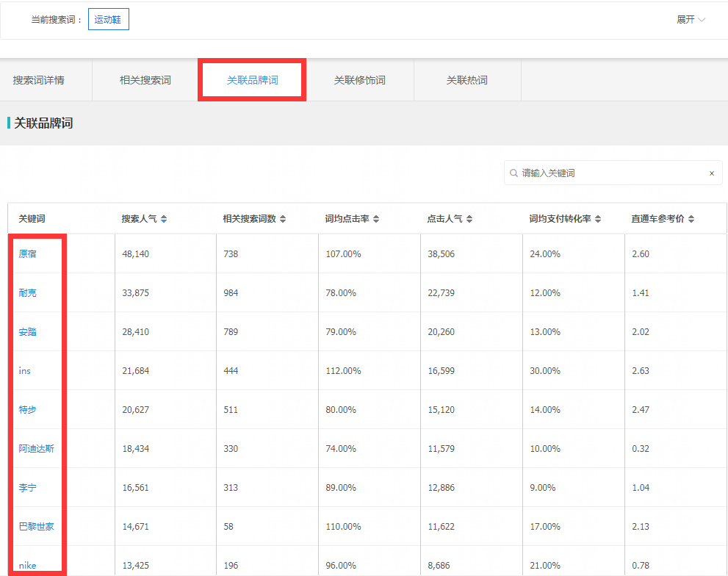Click the 8,686 click popularity cell

(x=439, y=565)
